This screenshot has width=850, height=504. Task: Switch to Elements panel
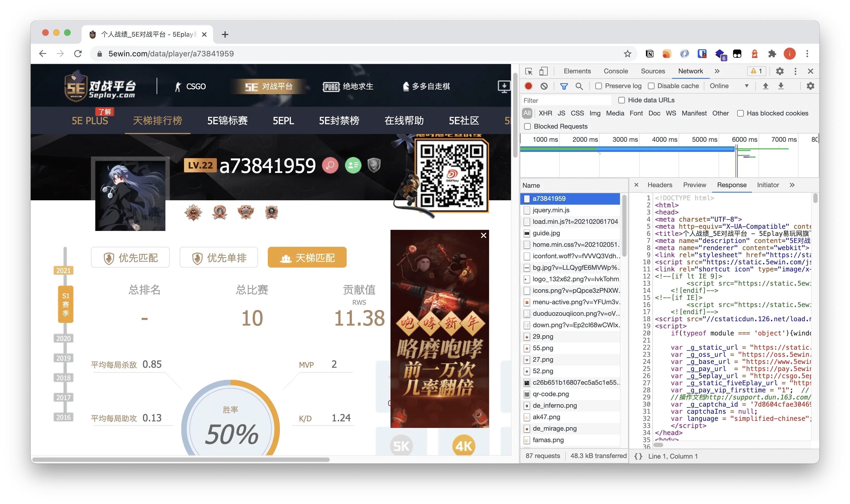tap(577, 71)
